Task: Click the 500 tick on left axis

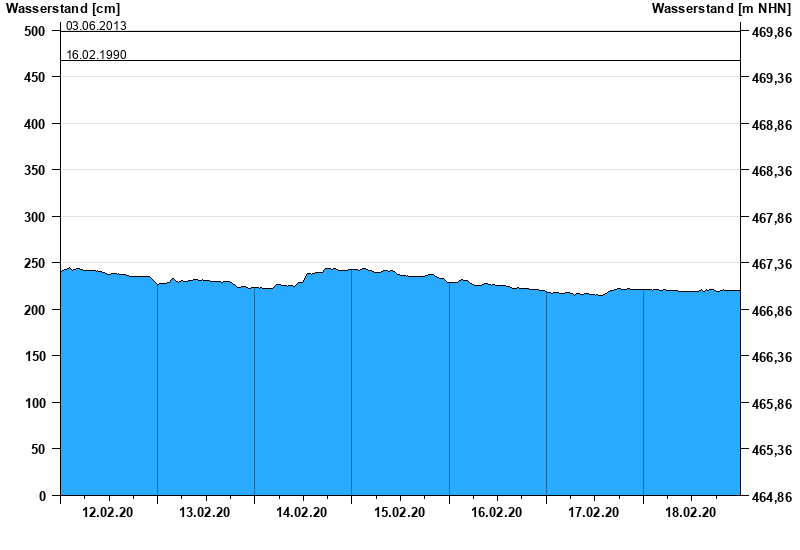Action: 35,31
